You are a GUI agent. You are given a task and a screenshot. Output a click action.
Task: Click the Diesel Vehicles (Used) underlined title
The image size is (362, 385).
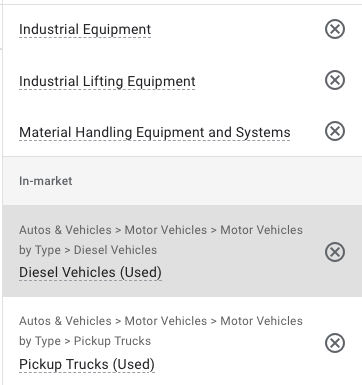coord(90,272)
